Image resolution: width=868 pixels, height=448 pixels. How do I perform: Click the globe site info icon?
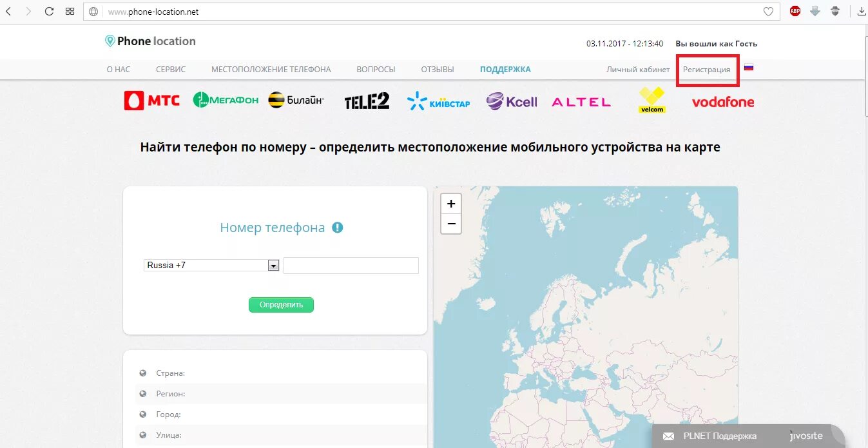(94, 12)
